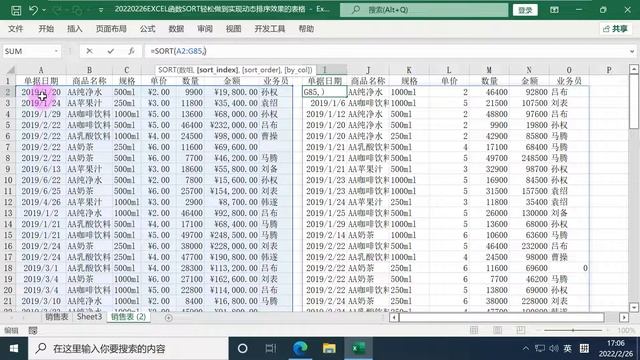Viewport: 640px width, 360px height.
Task: Switch to the 页面布局 ribbon tab
Action: click(x=111, y=29)
